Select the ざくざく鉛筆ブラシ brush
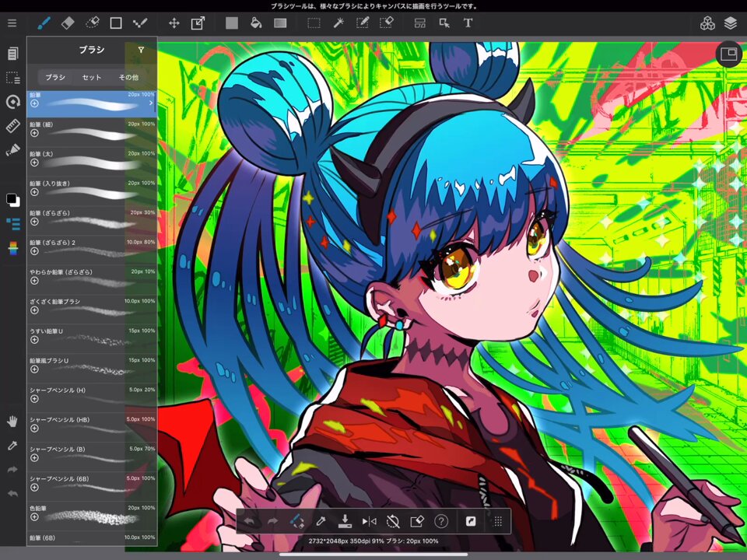 point(92,309)
